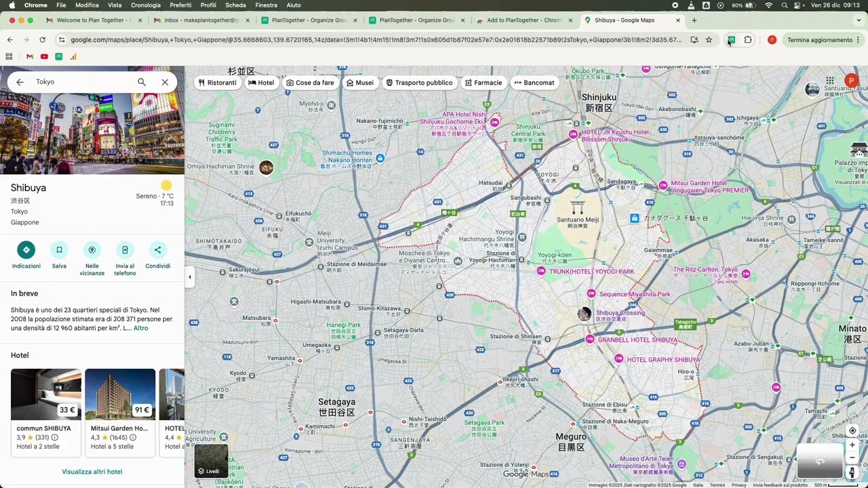Collapse the side panel with the arrow

[x=189, y=277]
